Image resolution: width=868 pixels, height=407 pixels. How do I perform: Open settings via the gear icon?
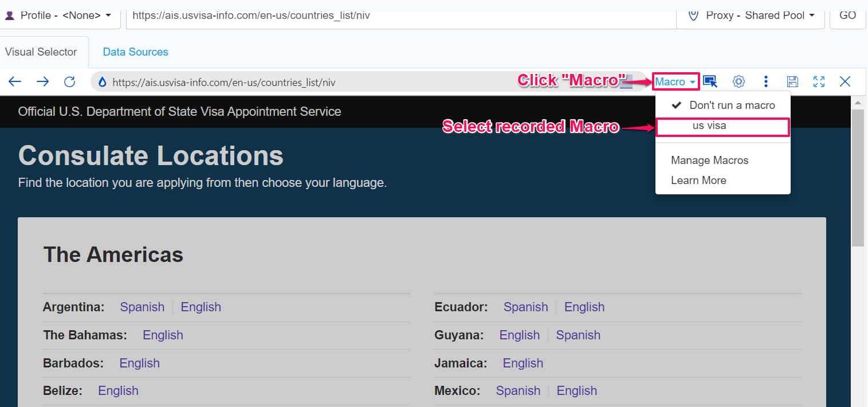(739, 82)
